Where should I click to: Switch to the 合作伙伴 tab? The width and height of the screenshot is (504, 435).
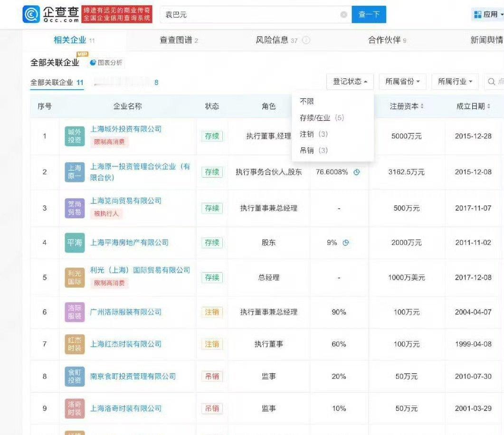point(387,40)
